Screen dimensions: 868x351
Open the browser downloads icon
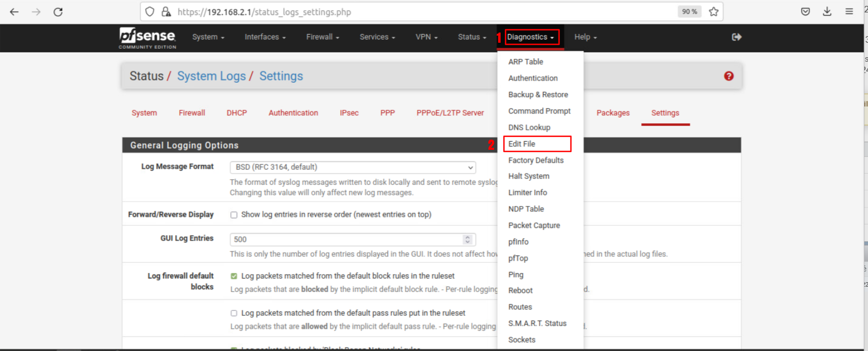[827, 12]
